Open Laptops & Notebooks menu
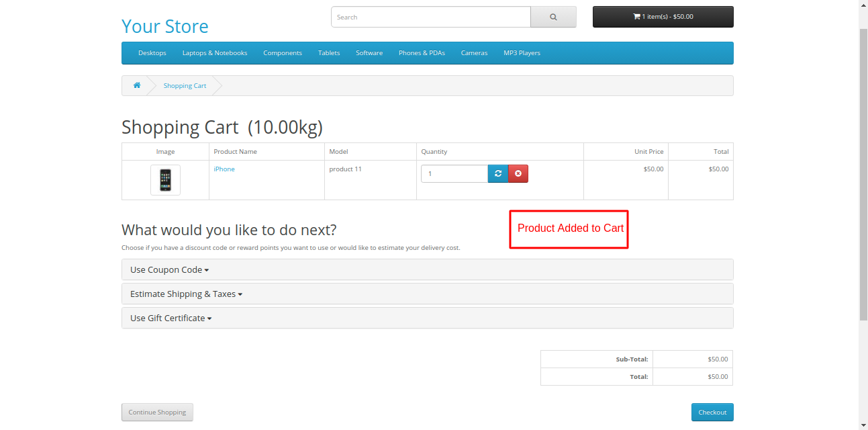The height and width of the screenshot is (430, 868). pos(215,53)
